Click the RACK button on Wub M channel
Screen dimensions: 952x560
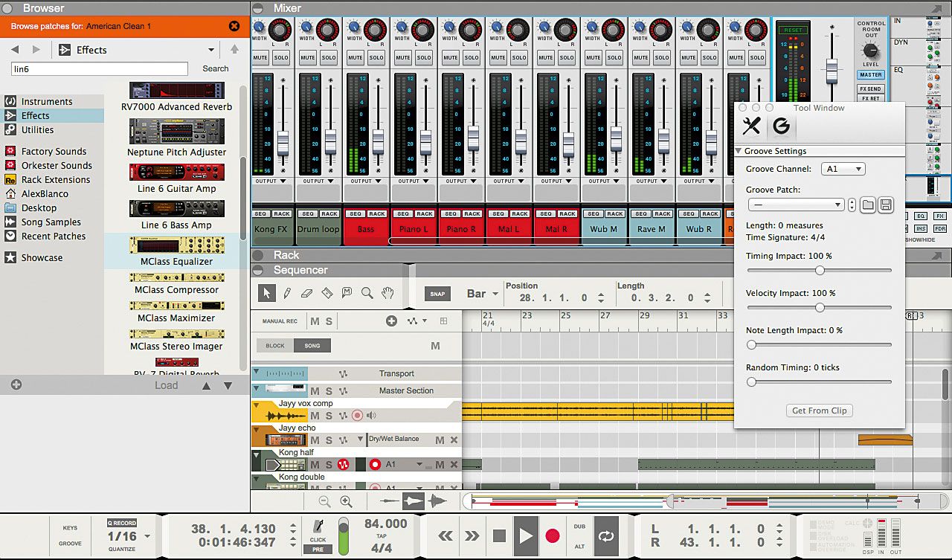[614, 214]
